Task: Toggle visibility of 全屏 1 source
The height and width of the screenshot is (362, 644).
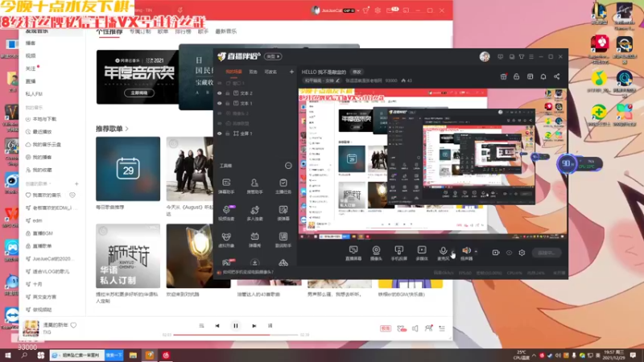Action: tap(220, 134)
